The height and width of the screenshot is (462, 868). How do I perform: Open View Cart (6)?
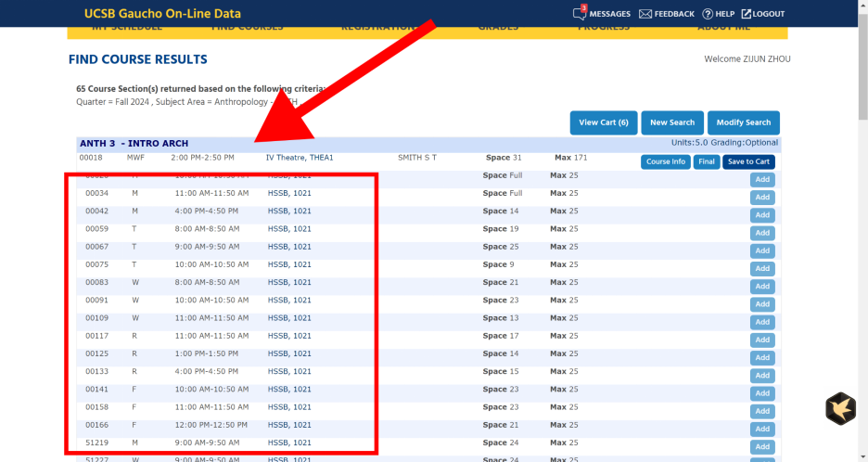coord(604,122)
